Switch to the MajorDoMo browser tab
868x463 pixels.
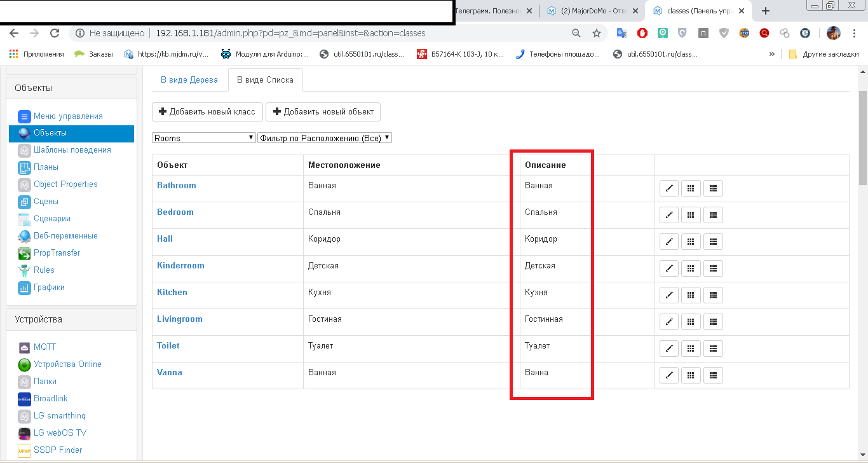593,11
